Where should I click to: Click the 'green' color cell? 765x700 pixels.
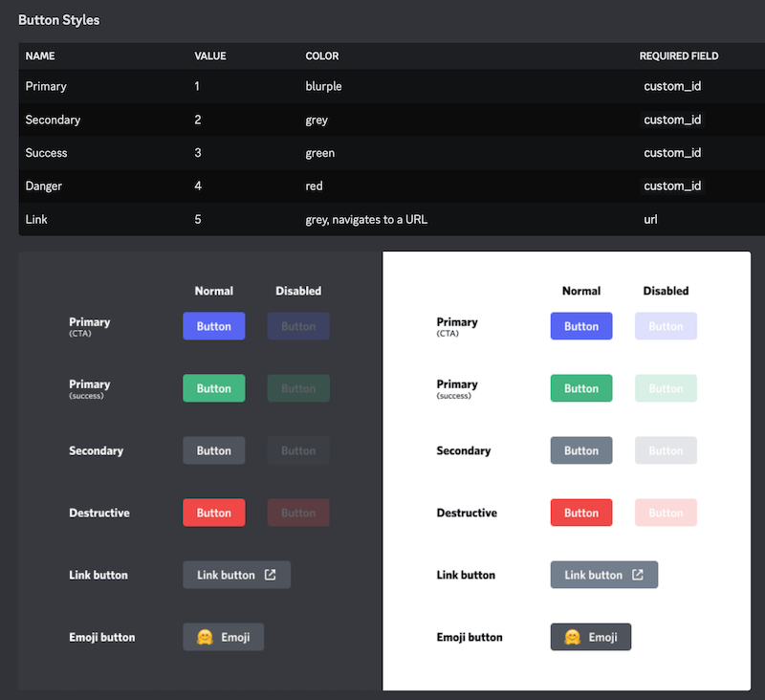(320, 153)
